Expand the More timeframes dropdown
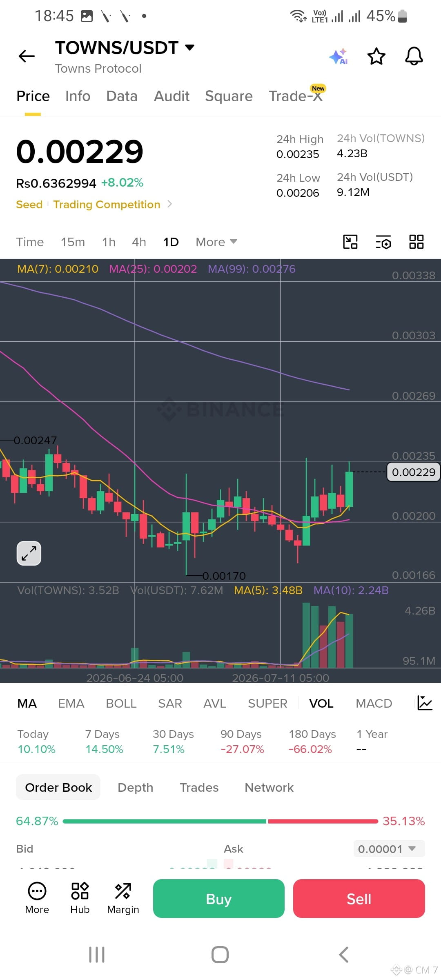Image resolution: width=441 pixels, height=980 pixels. (216, 242)
